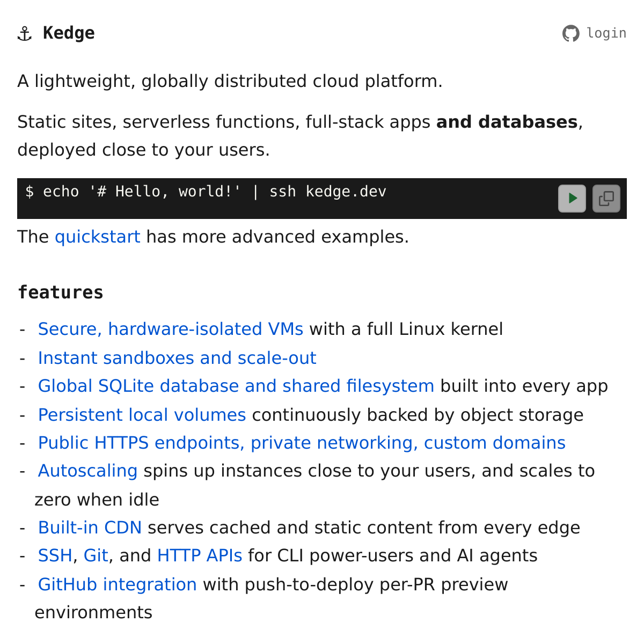Click 'with push-to-deploy per-PR preview' text
This screenshot has height=644, width=644.
point(355,584)
